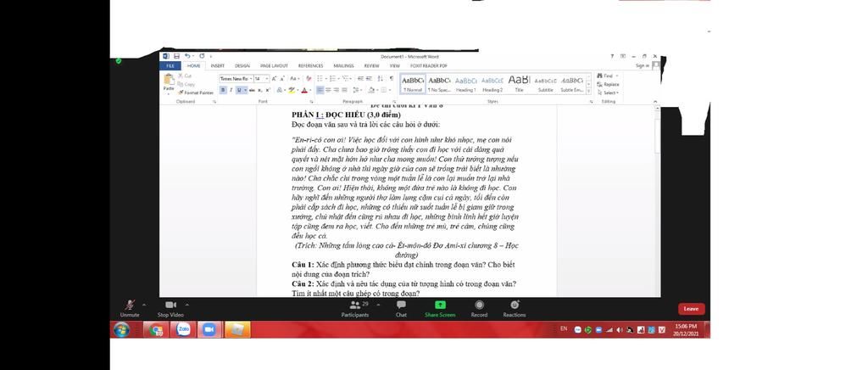This screenshot has width=868, height=370.
Task: Click the Text Highlight Color button
Action: [291, 90]
